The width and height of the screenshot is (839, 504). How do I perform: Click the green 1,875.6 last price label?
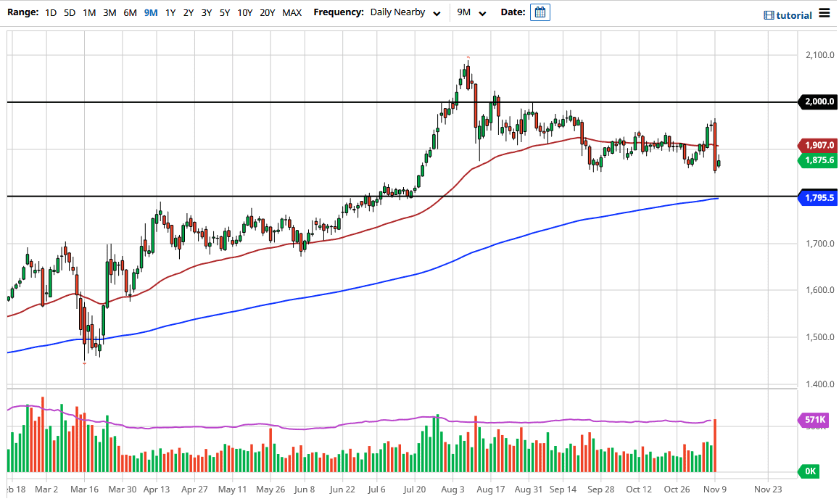click(x=817, y=161)
